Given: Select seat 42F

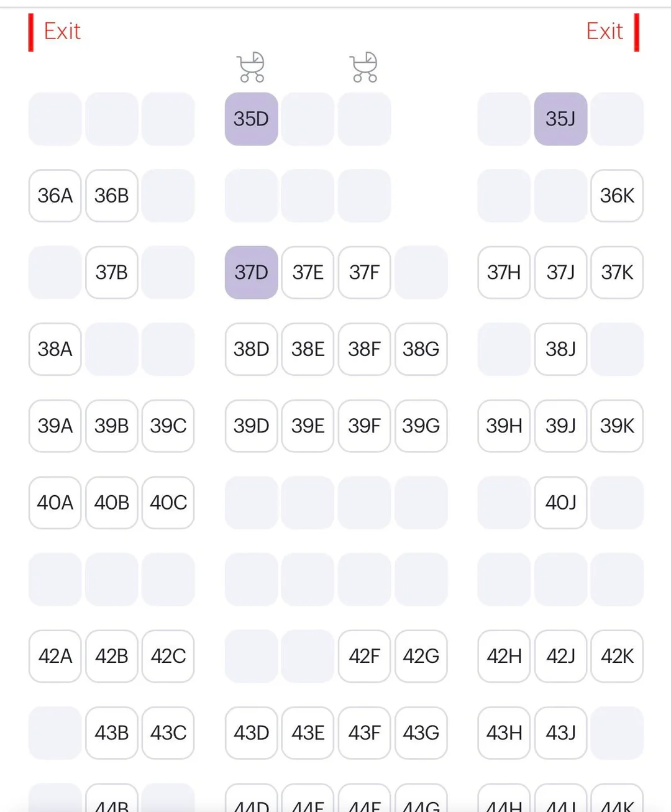Looking at the screenshot, I should pyautogui.click(x=364, y=656).
